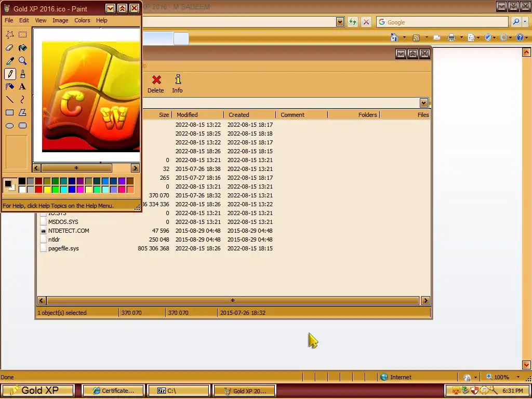Pick the Fill With Color bucket tool
This screenshot has height=399, width=532.
[23, 47]
